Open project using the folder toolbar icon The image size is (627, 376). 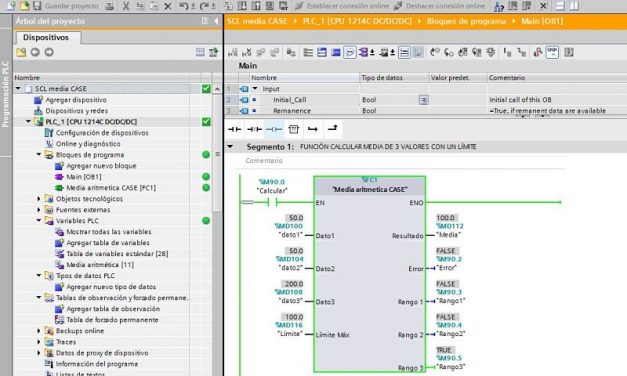point(24,6)
